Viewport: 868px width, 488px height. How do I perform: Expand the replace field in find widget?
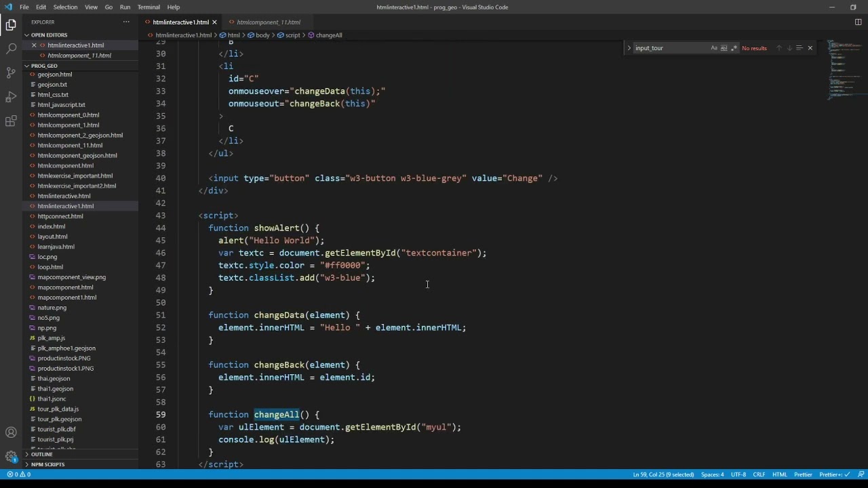[629, 48]
